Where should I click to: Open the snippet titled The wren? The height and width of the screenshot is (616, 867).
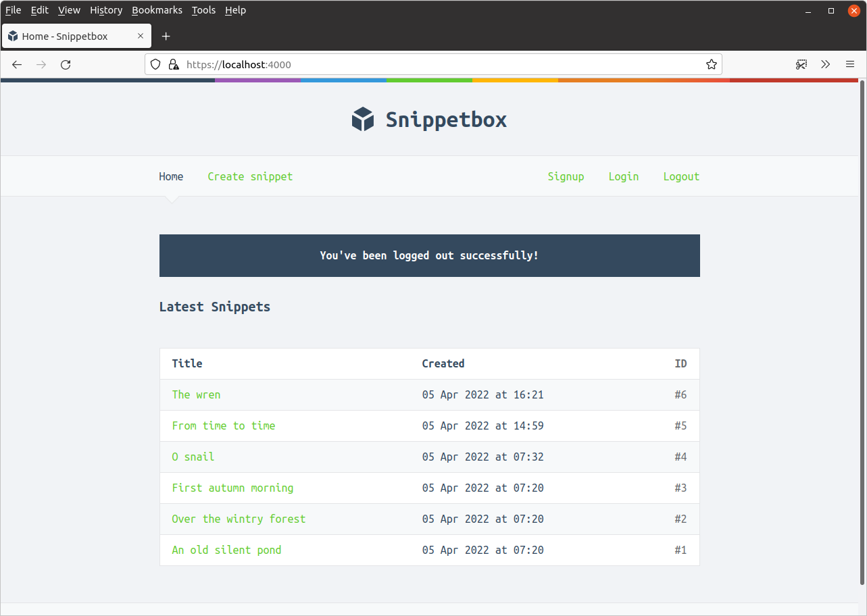tap(196, 394)
